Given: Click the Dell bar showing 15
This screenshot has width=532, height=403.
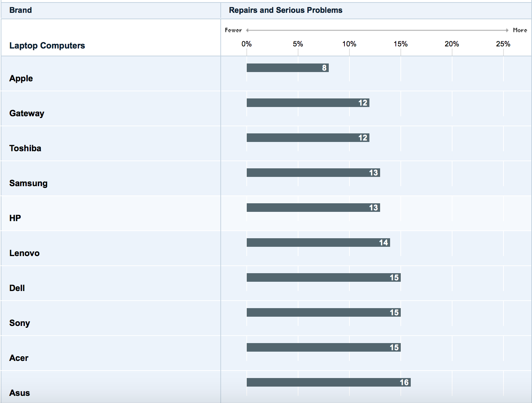Looking at the screenshot, I should 324,277.
